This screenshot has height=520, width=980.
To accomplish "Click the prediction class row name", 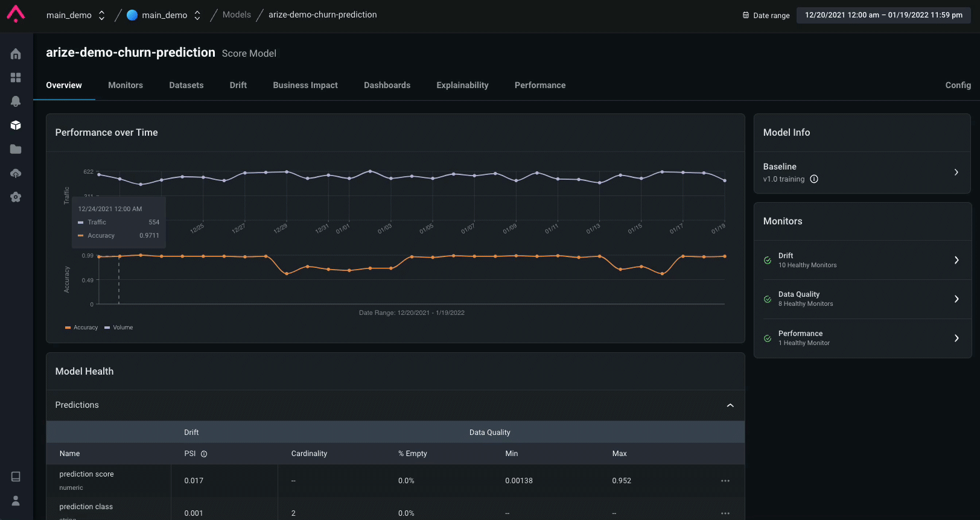I will 86,507.
